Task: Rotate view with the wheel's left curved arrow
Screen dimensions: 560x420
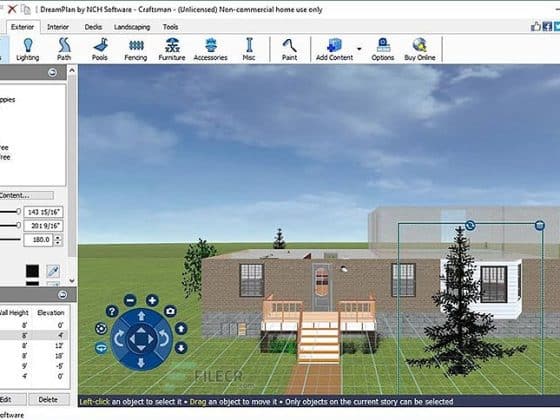Action: [119, 338]
